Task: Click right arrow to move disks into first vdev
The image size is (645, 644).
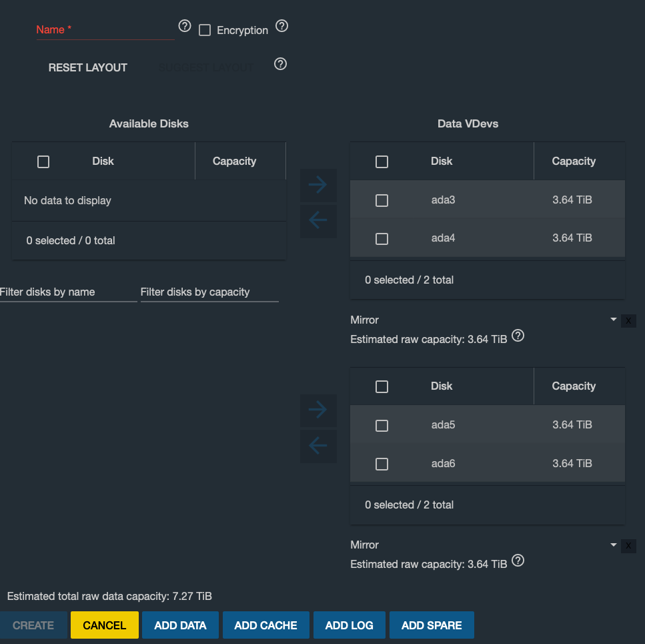Action: pyautogui.click(x=318, y=185)
